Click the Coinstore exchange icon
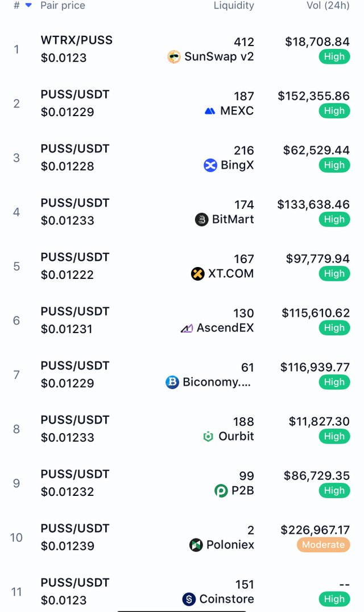Viewport: 364px width, 612px height. [189, 599]
